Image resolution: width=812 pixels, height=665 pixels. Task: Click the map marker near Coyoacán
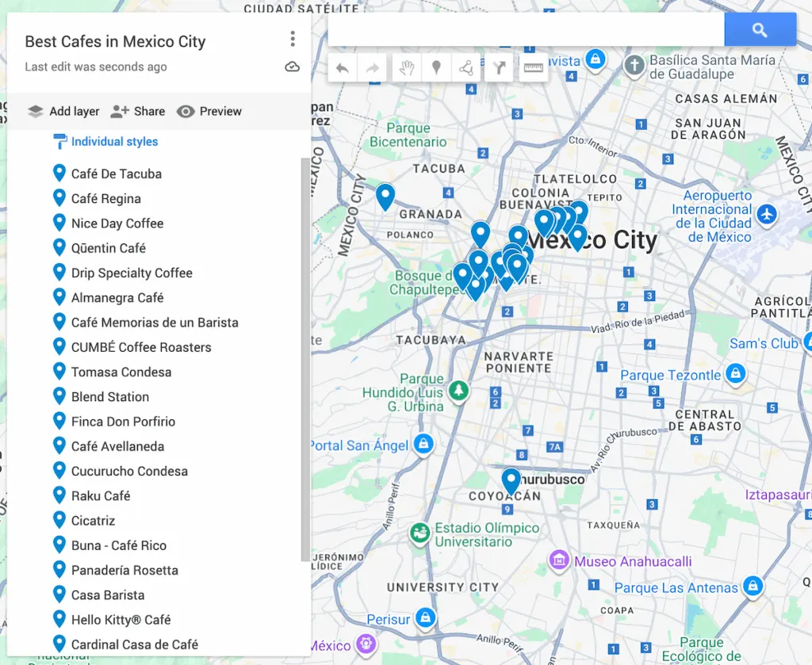point(511,481)
